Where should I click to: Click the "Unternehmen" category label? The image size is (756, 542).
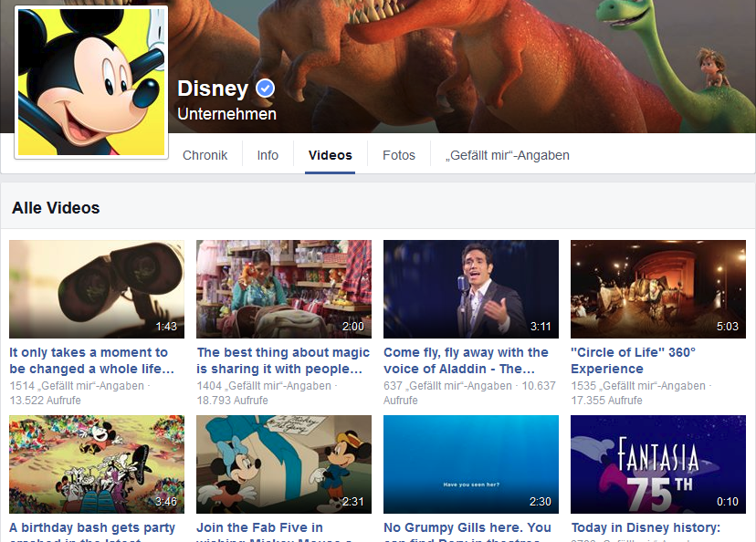point(226,114)
